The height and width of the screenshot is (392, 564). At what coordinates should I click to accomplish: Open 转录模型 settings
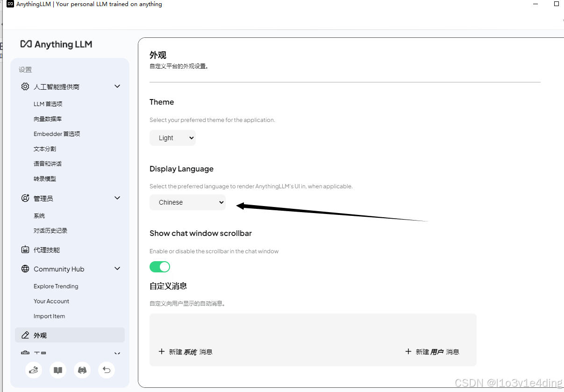point(45,178)
